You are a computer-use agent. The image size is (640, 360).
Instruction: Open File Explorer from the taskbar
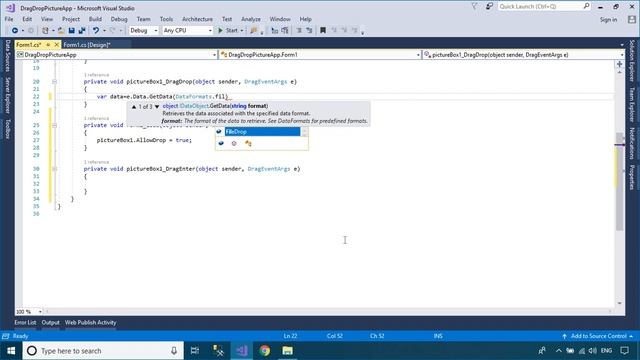(x=287, y=351)
